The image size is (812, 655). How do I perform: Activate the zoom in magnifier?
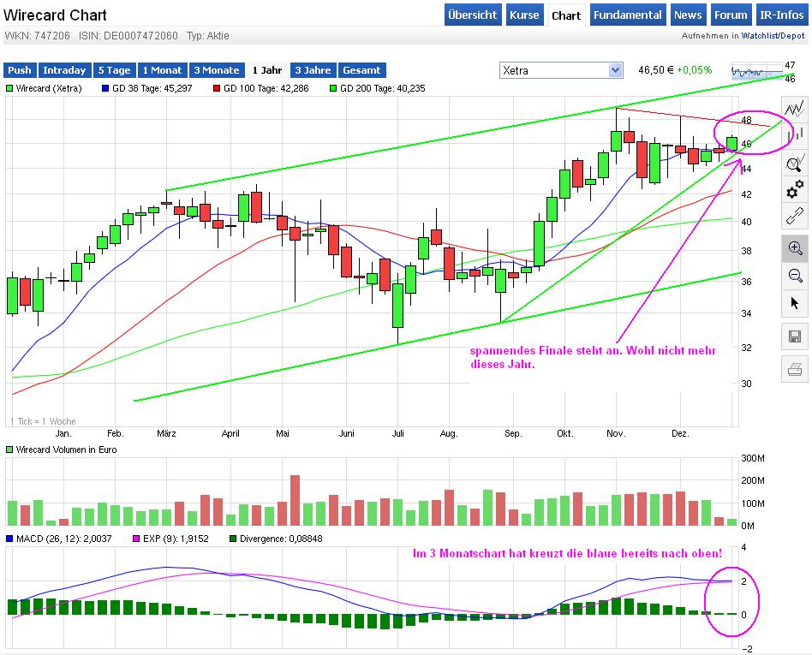[795, 247]
